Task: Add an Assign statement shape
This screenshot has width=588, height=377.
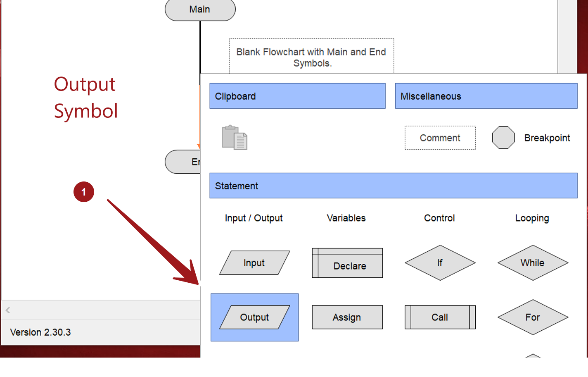Action: 347,317
